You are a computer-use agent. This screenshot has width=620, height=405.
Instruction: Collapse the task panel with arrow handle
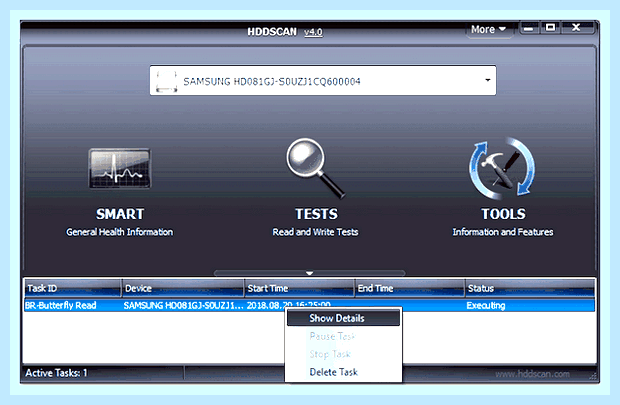click(x=310, y=273)
